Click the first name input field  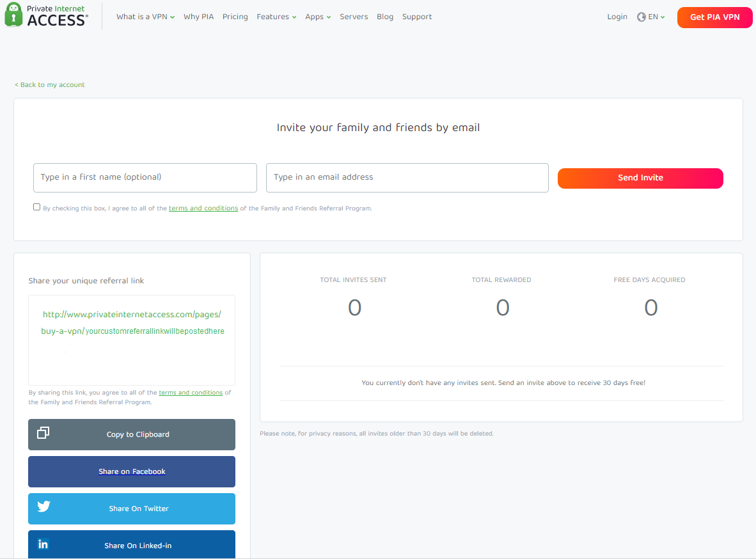click(x=145, y=178)
